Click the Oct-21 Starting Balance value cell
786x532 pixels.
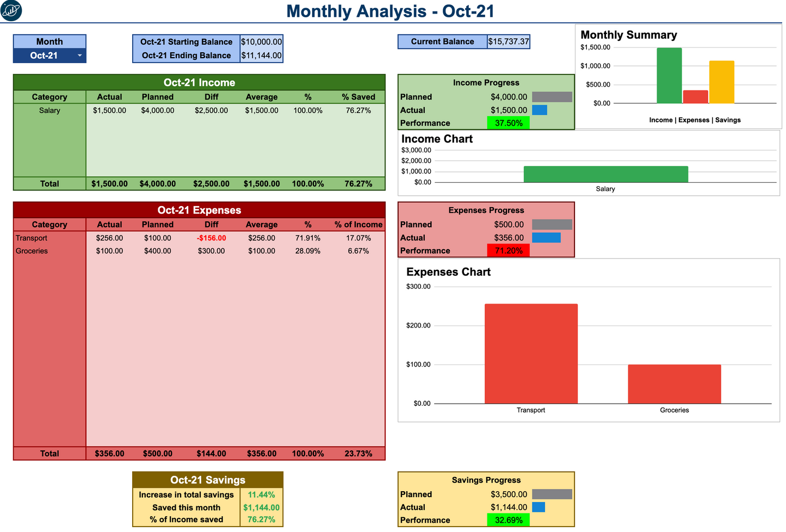(x=261, y=41)
